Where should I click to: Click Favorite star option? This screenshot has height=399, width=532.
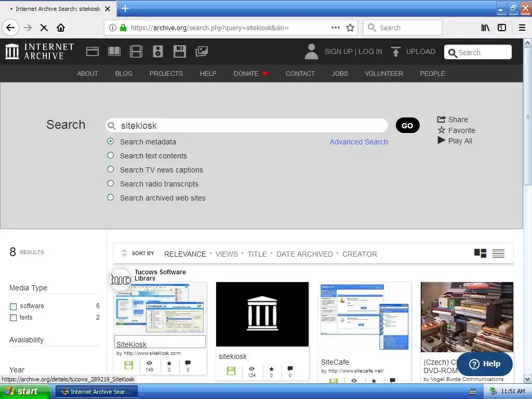[456, 130]
